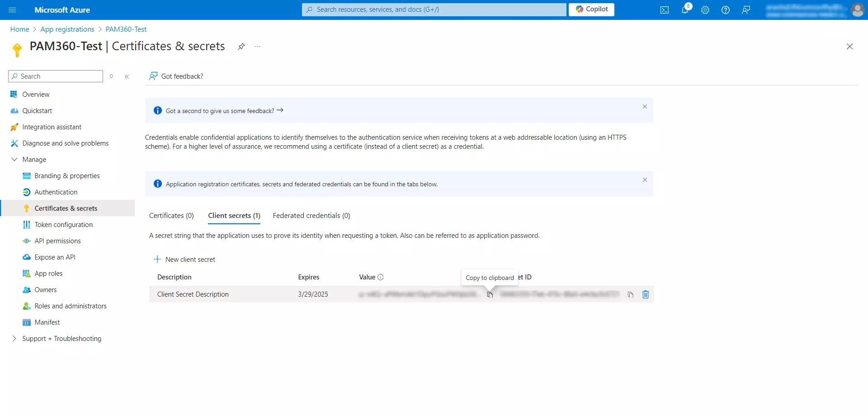Open portal settings gear
The width and height of the screenshot is (868, 416).
tap(705, 10)
